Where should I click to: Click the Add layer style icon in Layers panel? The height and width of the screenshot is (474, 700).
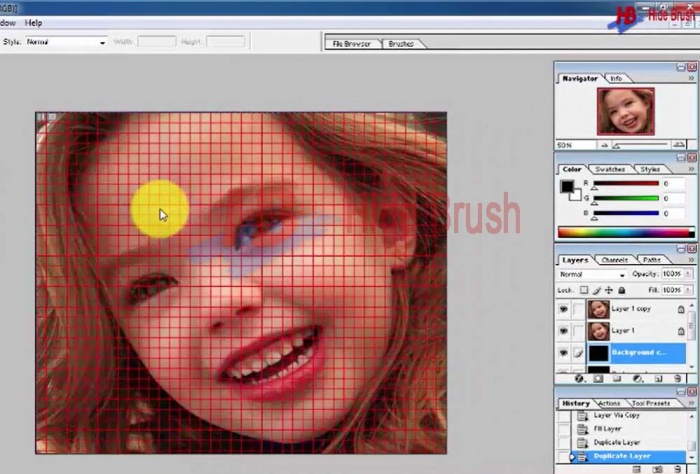point(579,378)
